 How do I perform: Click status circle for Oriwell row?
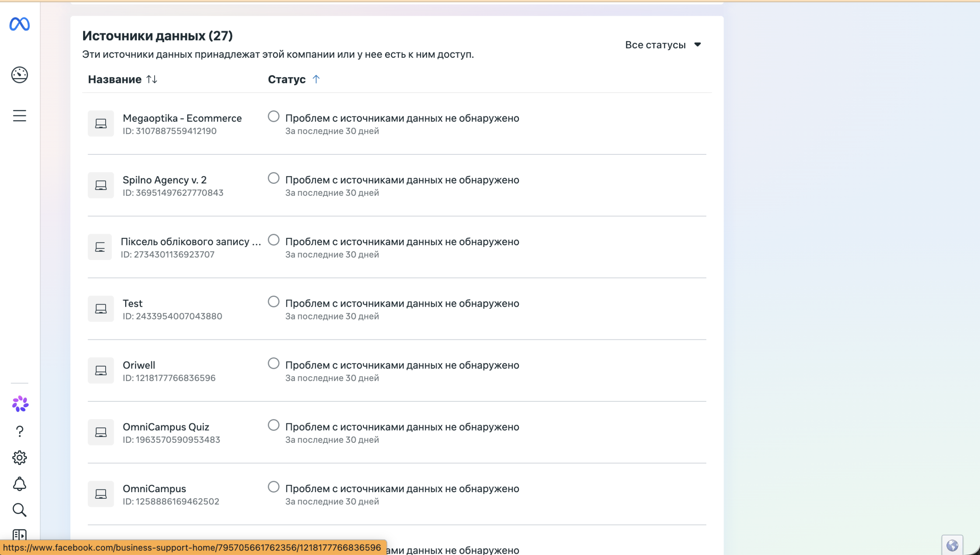coord(273,363)
